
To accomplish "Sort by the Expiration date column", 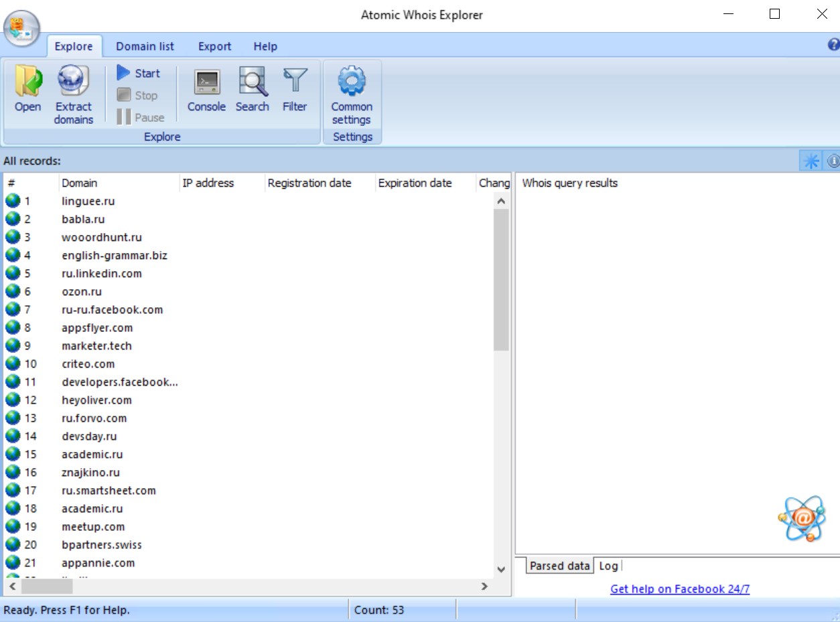I will pyautogui.click(x=415, y=183).
